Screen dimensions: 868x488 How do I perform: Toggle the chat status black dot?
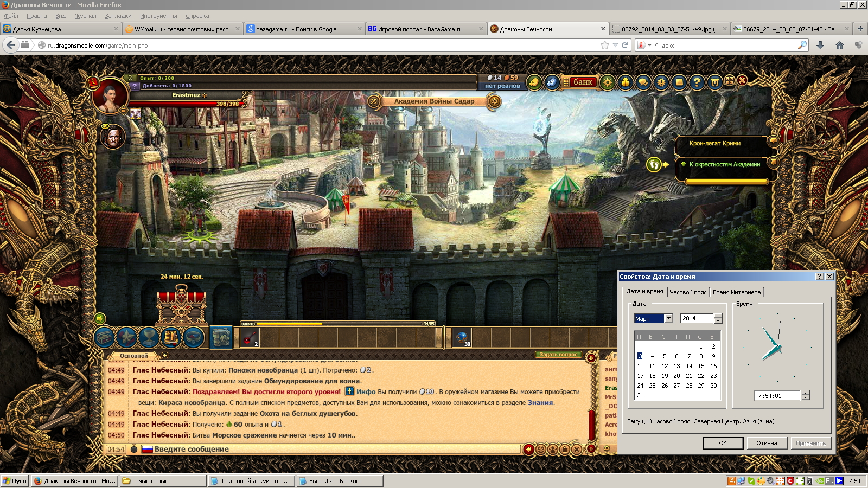pos(134,449)
